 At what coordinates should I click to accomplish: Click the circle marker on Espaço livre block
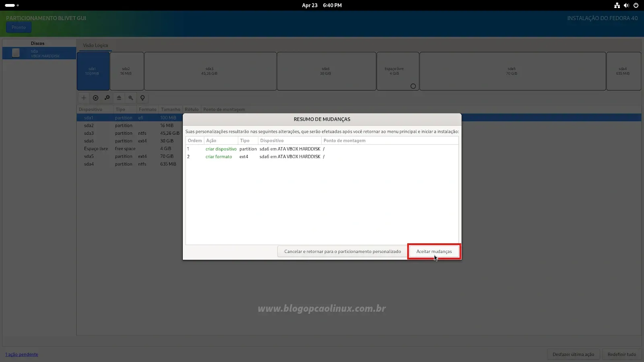pyautogui.click(x=413, y=86)
